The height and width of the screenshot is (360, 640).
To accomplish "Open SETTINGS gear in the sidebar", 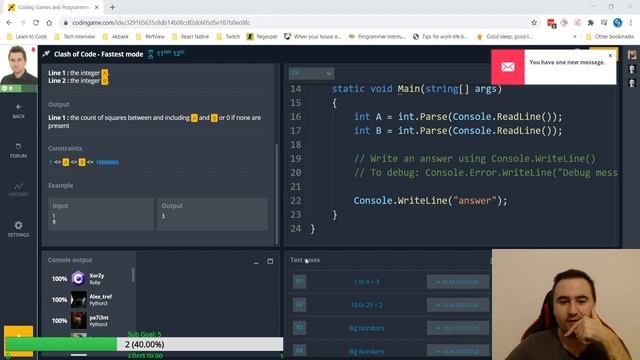I will 18,229.
